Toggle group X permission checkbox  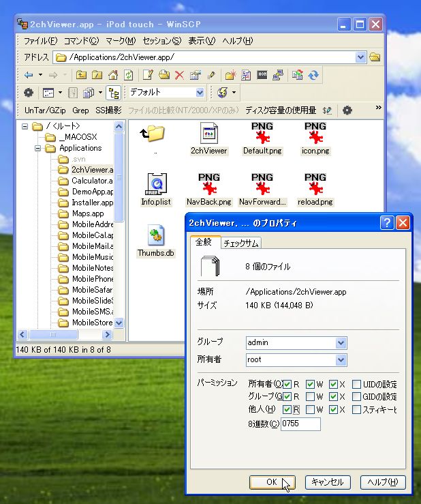[333, 397]
